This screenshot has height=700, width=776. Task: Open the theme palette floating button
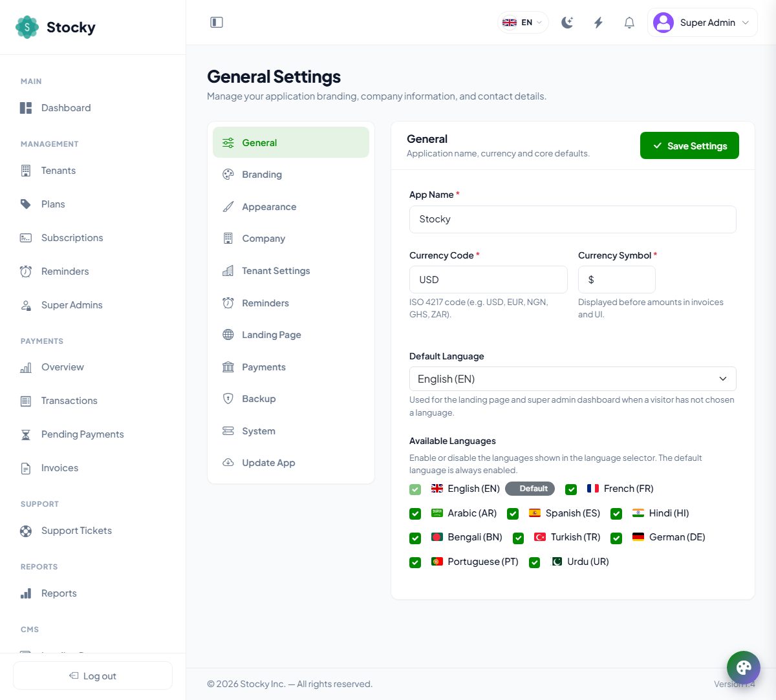tap(744, 668)
